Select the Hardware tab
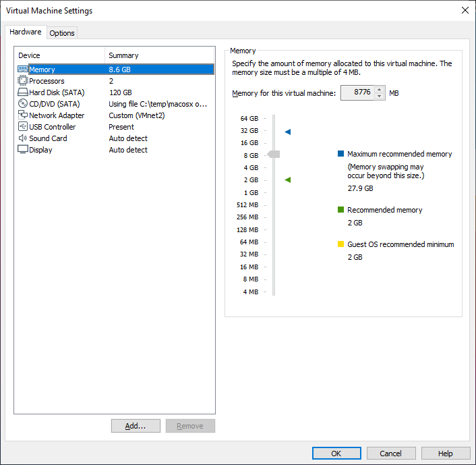 [26, 32]
